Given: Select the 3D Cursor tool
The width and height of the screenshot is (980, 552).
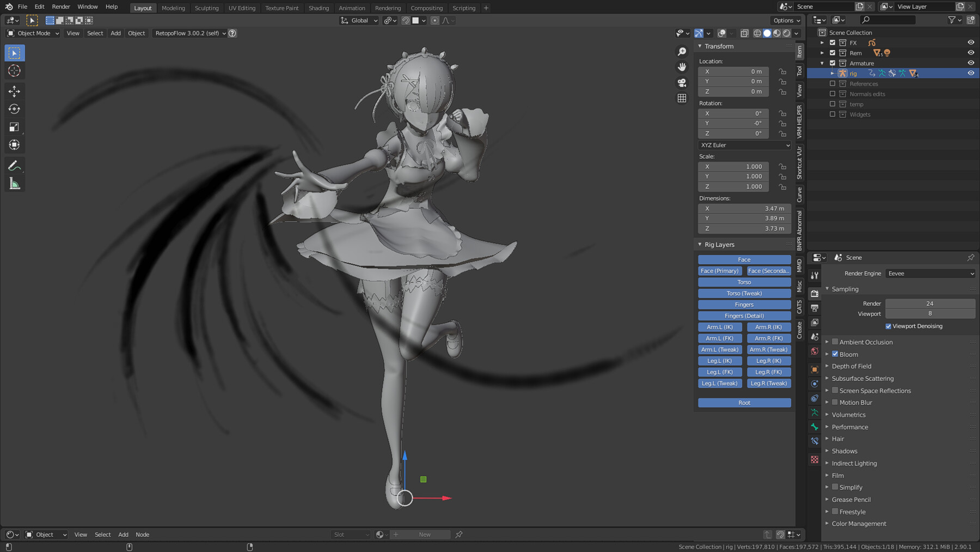Looking at the screenshot, I should pos(15,71).
